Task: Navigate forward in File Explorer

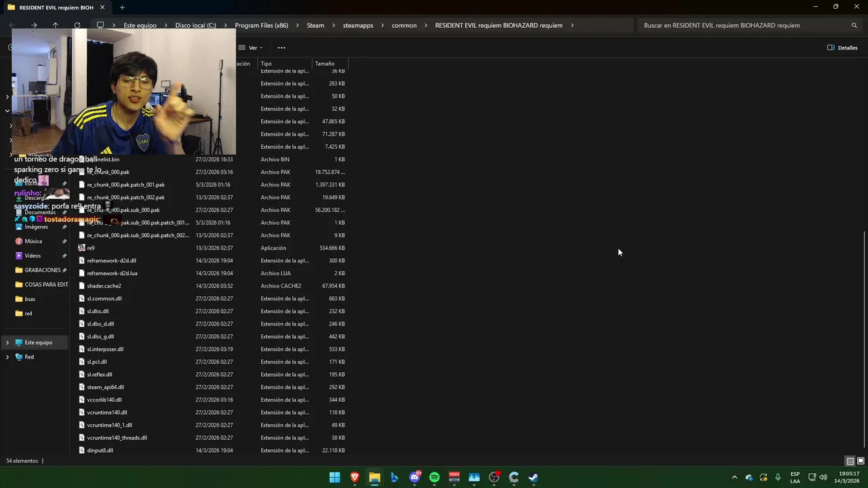Action: click(34, 25)
